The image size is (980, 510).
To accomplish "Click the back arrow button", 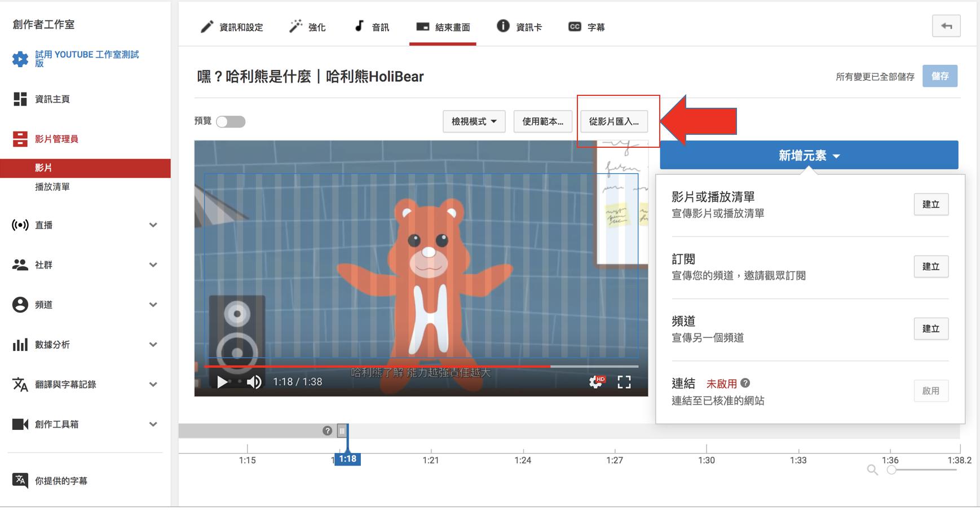I will (946, 26).
